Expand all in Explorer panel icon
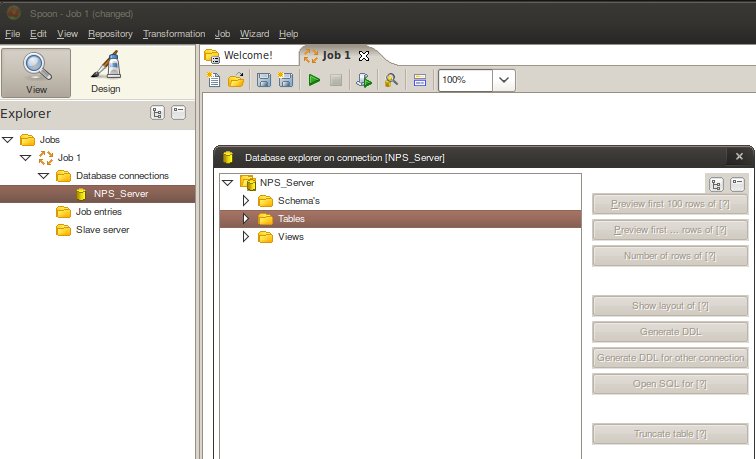The width and height of the screenshot is (756, 459). pos(157,113)
